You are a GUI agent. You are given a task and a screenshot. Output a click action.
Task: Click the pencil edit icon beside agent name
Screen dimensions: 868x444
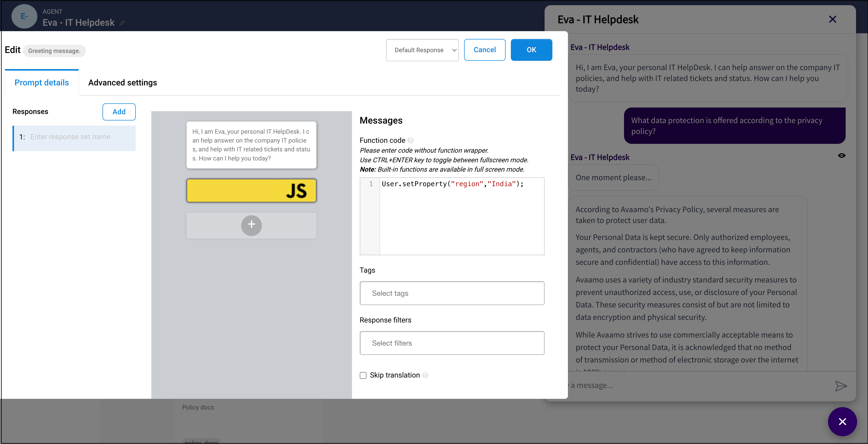(122, 23)
